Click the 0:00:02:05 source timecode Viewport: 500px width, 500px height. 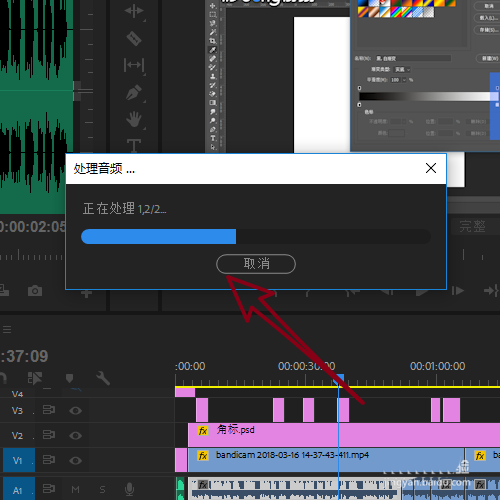tap(33, 227)
